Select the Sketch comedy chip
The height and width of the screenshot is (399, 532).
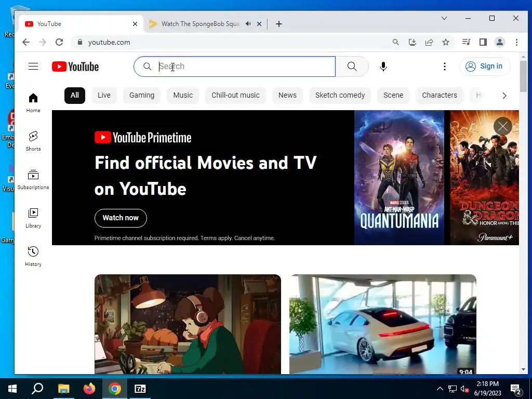coord(340,96)
